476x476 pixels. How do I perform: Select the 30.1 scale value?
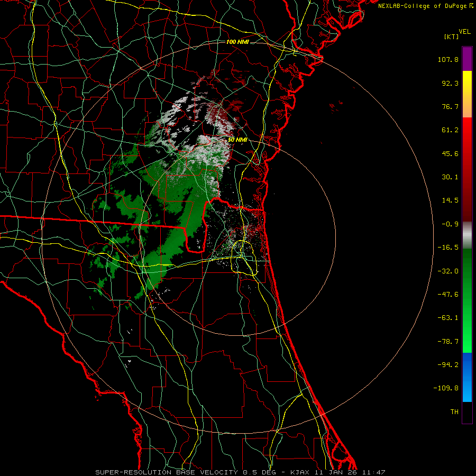[450, 177]
